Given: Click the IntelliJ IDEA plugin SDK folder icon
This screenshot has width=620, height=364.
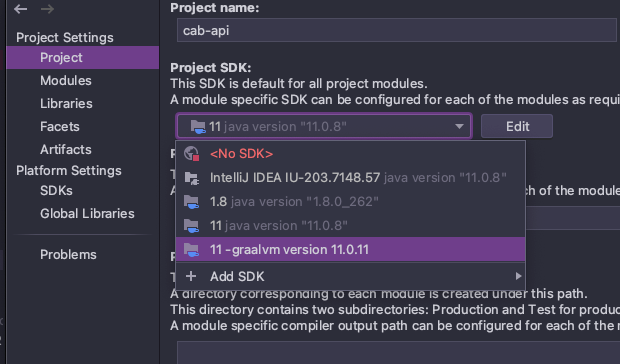Looking at the screenshot, I should (192, 178).
